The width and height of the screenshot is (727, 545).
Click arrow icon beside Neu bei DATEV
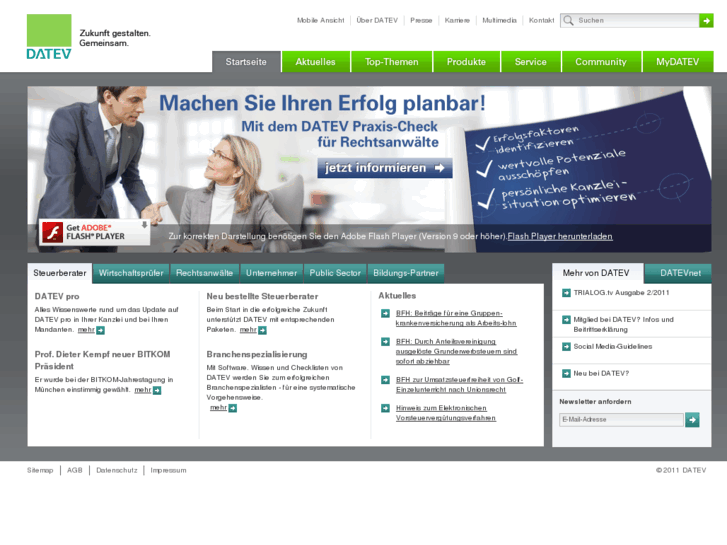click(x=566, y=373)
